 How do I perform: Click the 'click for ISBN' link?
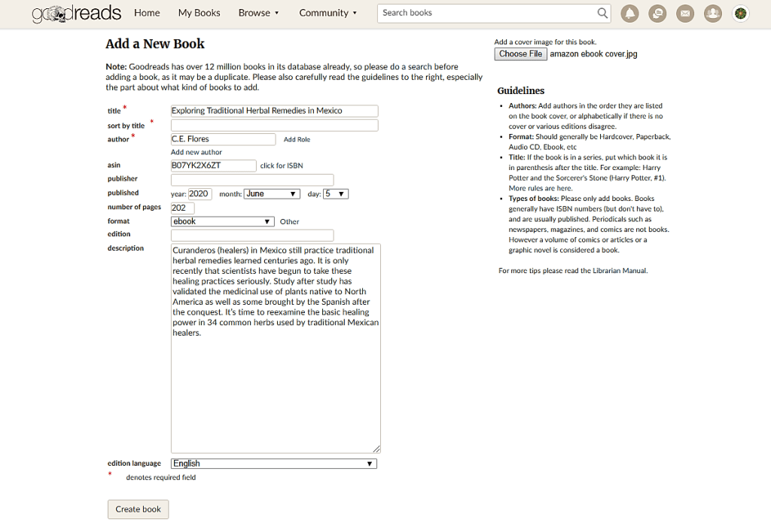pos(282,166)
